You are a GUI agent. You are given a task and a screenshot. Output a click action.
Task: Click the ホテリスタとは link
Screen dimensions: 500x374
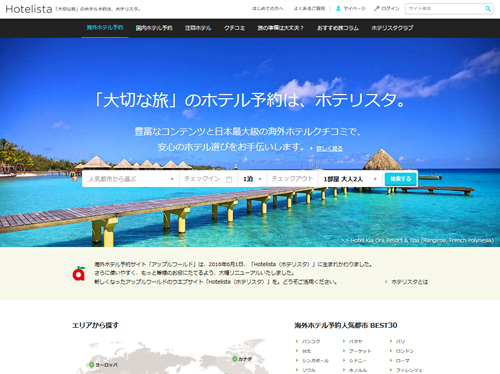tap(410, 282)
